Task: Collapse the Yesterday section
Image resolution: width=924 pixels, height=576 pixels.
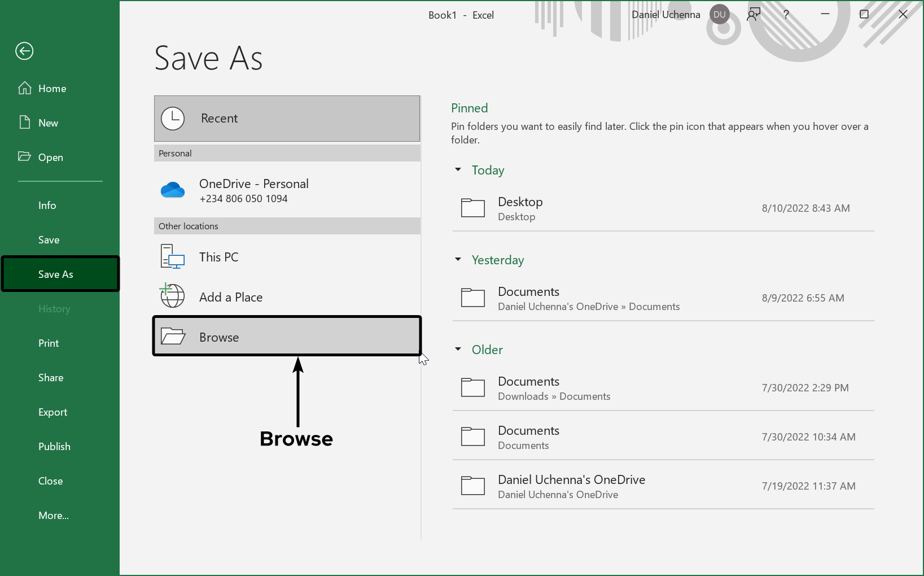Action: (x=458, y=260)
